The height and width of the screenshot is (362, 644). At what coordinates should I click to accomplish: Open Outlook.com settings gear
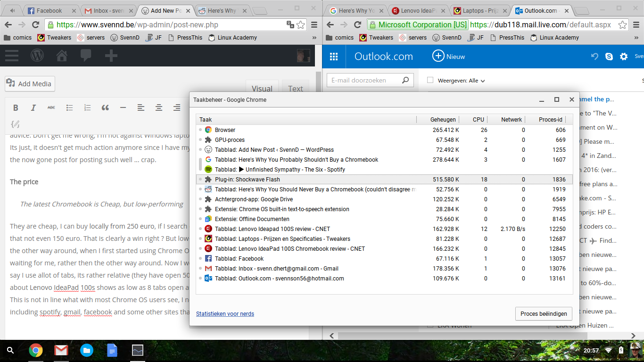[x=624, y=56]
